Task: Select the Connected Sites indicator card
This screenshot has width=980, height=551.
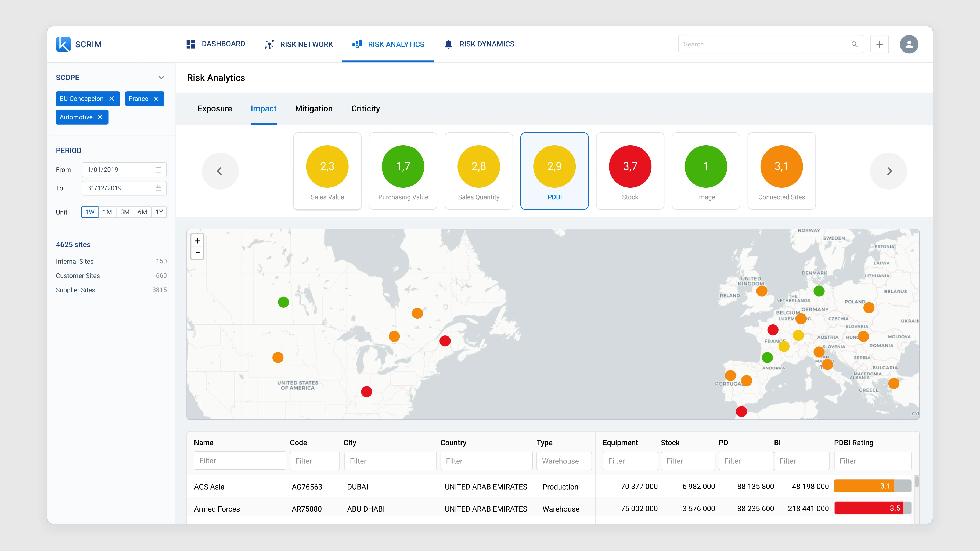Action: point(781,171)
